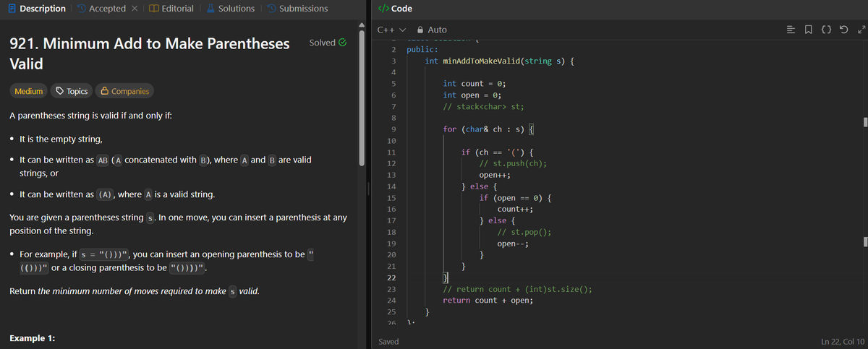868x349 pixels.
Task: Show the Companies tag
Action: 125,91
